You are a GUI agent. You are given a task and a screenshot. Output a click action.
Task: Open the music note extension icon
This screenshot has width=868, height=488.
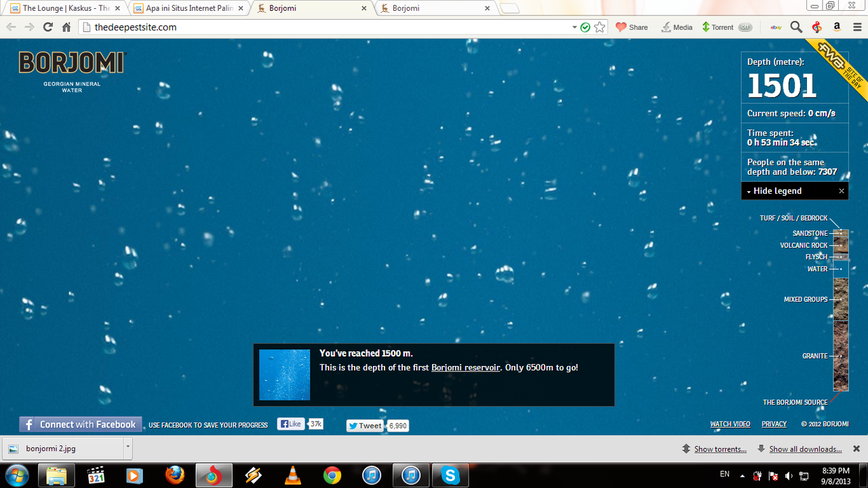[x=817, y=27]
